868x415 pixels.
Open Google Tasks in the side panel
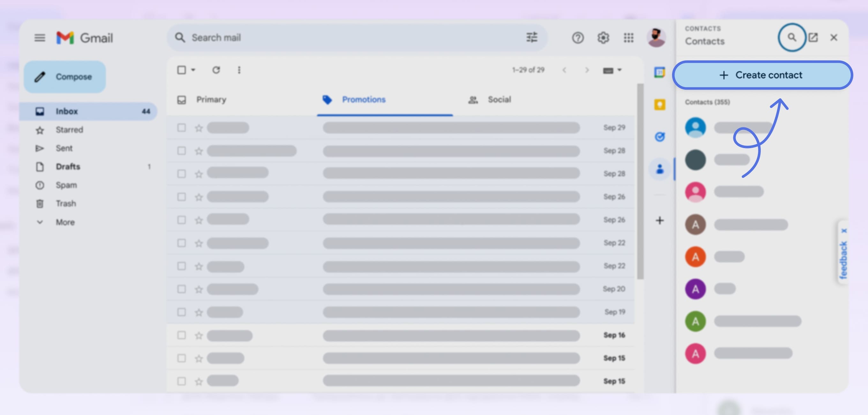click(x=659, y=136)
